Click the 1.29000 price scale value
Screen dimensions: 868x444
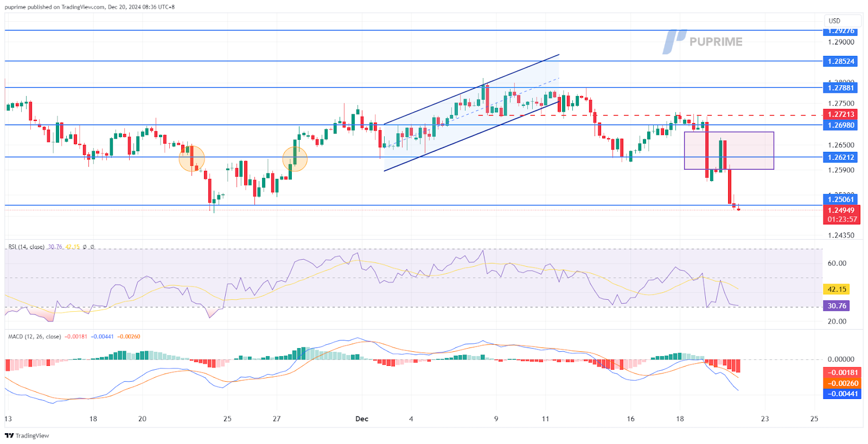(841, 42)
